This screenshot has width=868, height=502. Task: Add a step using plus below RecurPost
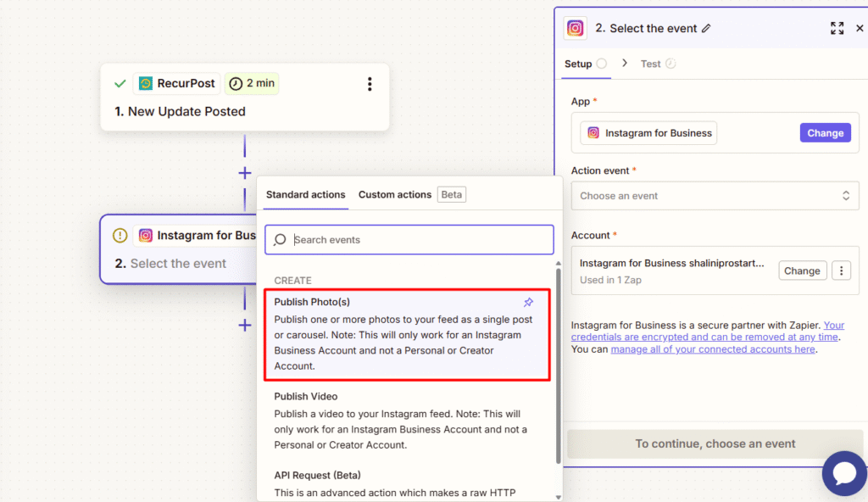[245, 173]
